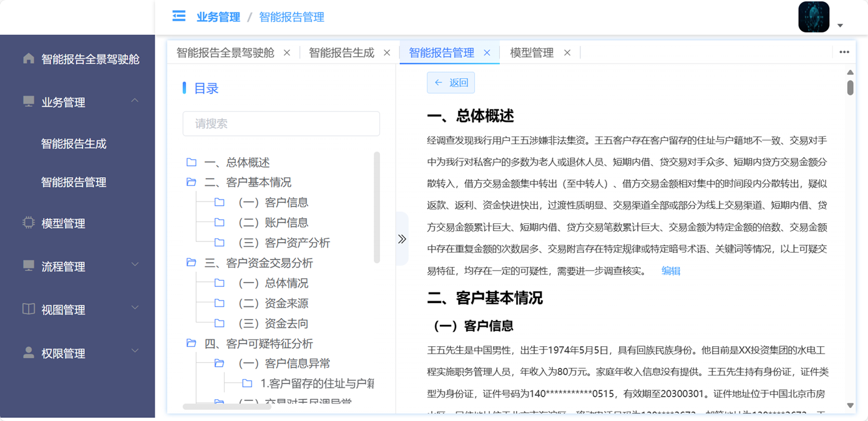Switch to the 智能报告生成 tab

point(341,53)
